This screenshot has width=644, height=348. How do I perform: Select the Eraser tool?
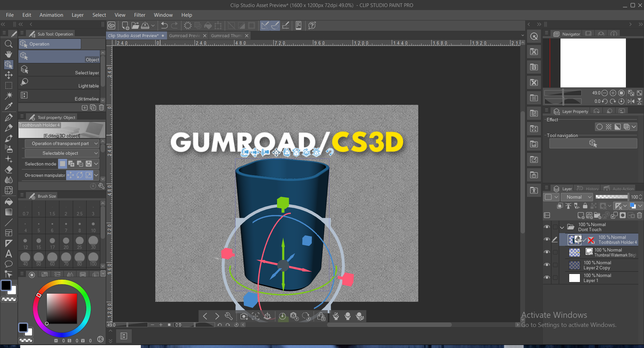(9, 169)
